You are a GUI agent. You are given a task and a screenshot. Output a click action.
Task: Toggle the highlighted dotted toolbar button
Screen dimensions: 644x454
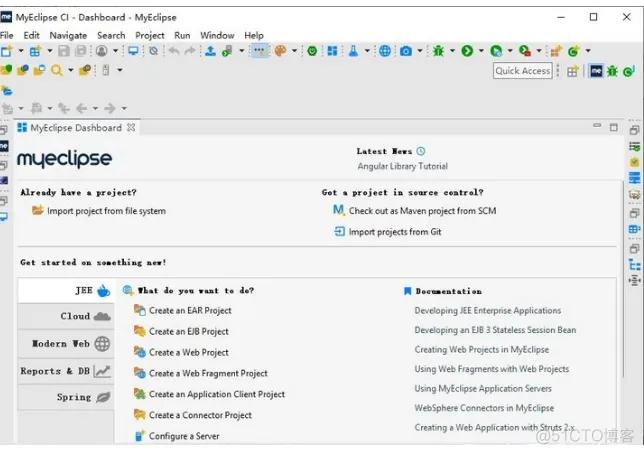click(x=260, y=51)
